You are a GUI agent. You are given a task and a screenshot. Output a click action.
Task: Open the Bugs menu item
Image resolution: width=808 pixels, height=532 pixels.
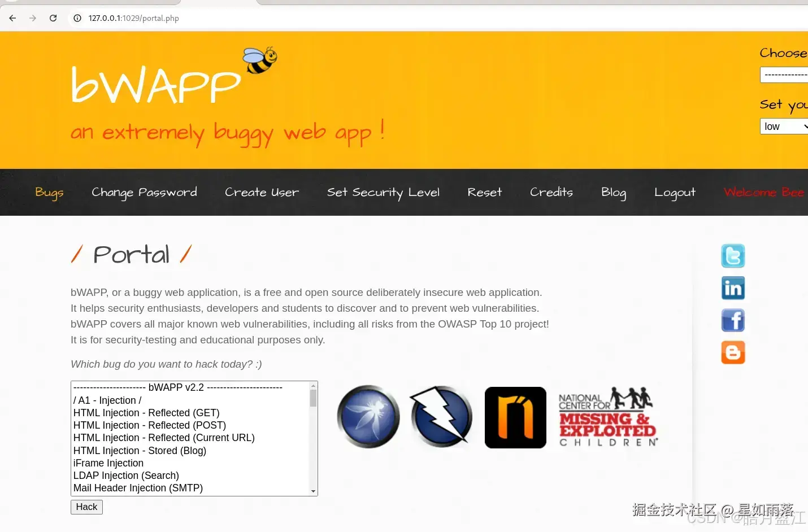49,193
